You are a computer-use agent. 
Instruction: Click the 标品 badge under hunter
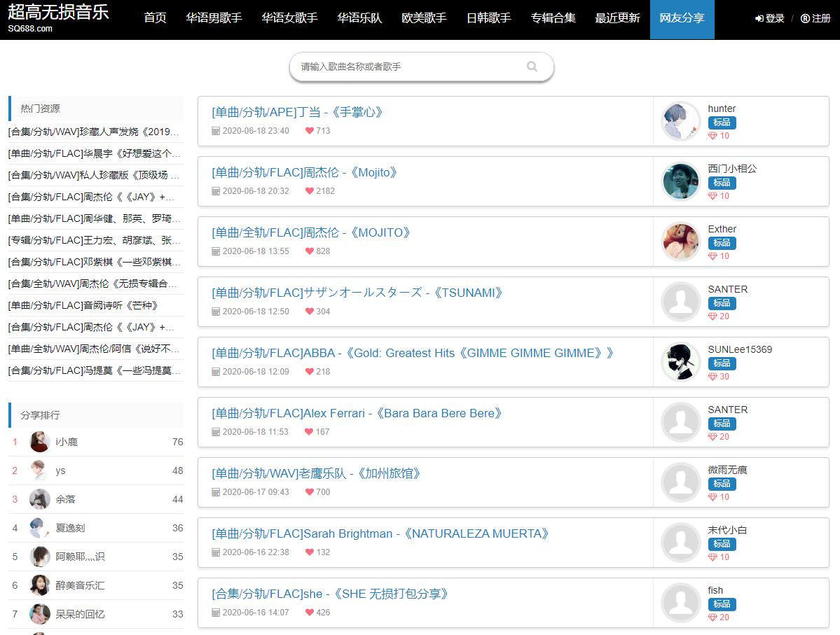(x=722, y=123)
